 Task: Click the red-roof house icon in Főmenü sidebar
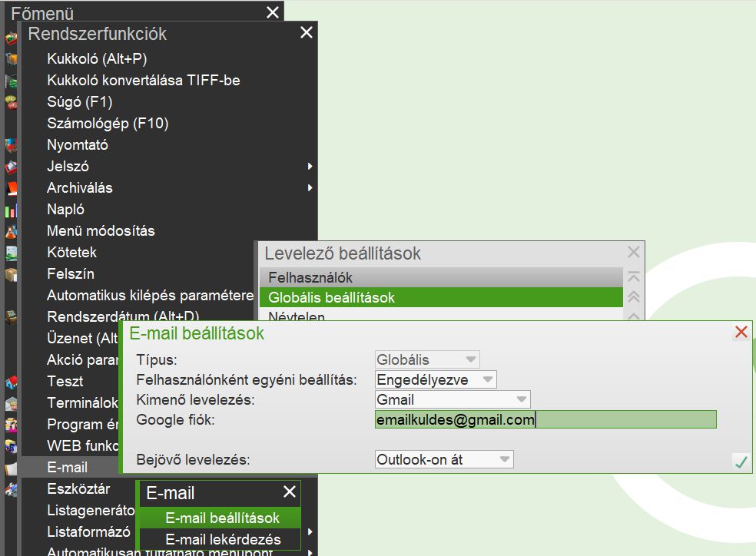pos(11,382)
